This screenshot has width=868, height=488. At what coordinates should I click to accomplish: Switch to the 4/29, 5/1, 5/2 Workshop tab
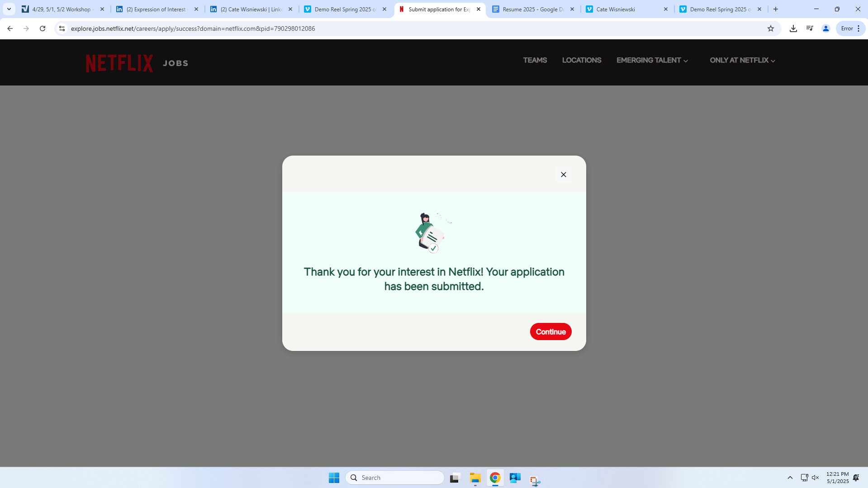(63, 9)
